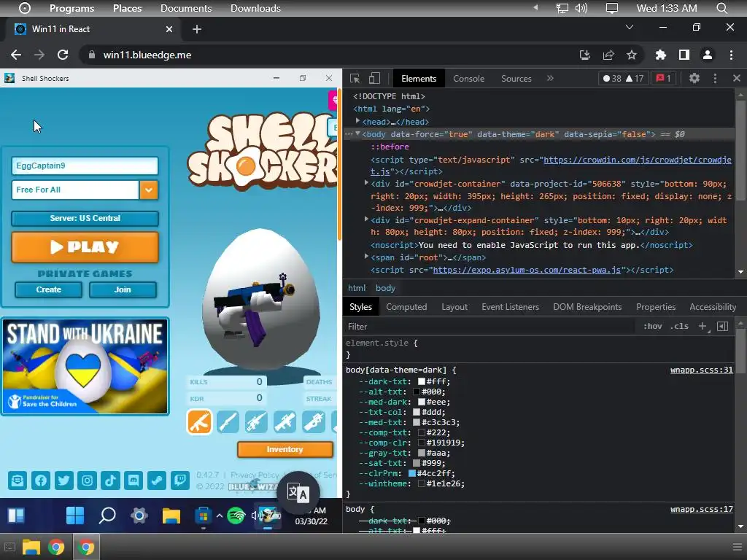Image resolution: width=747 pixels, height=560 pixels.
Task: Select the shotgun weapon icon
Action: pos(228,421)
